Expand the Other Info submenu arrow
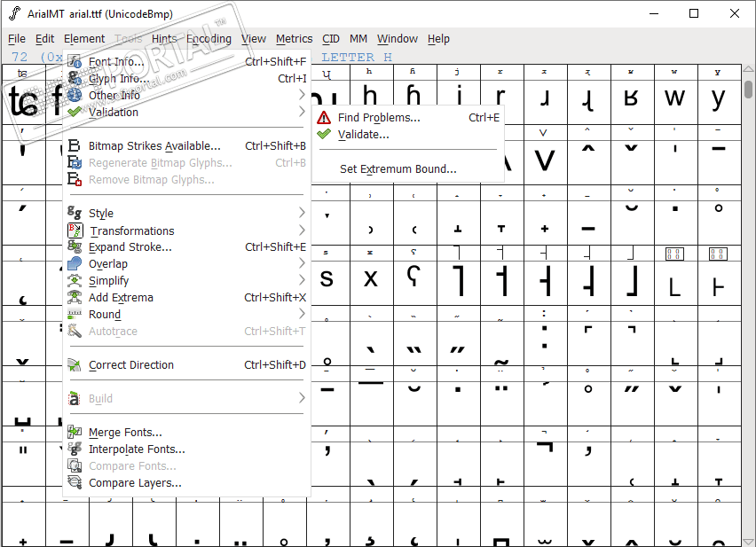756x547 pixels. (302, 95)
